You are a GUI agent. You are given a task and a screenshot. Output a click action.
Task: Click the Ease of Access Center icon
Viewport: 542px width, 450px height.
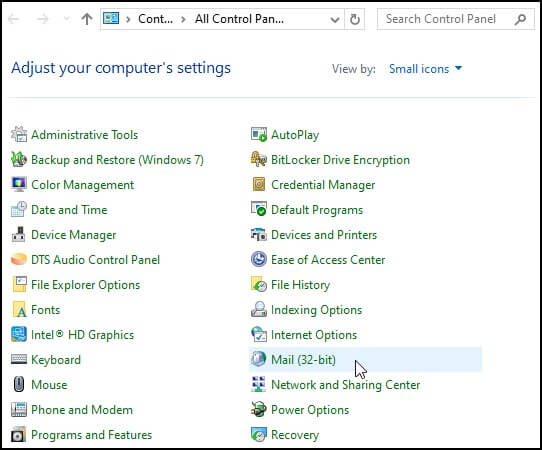pyautogui.click(x=259, y=260)
